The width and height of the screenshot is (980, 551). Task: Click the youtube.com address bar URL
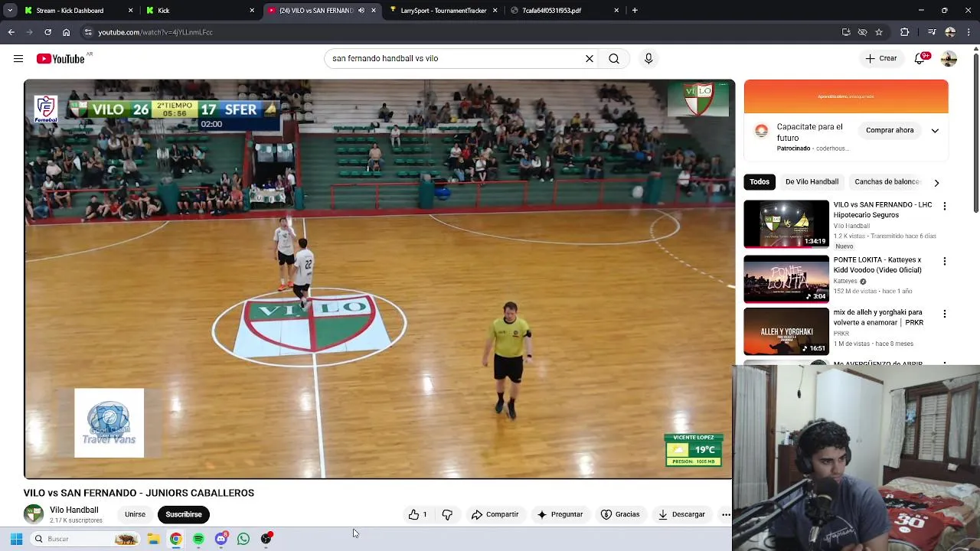(x=155, y=32)
